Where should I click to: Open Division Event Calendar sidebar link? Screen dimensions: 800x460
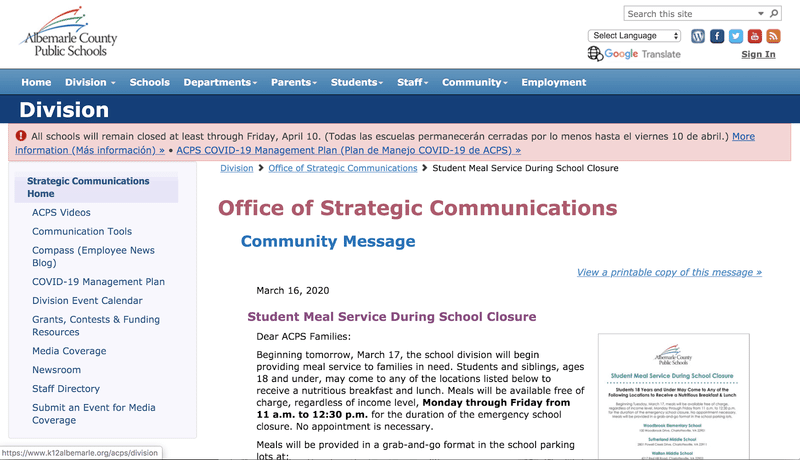87,300
